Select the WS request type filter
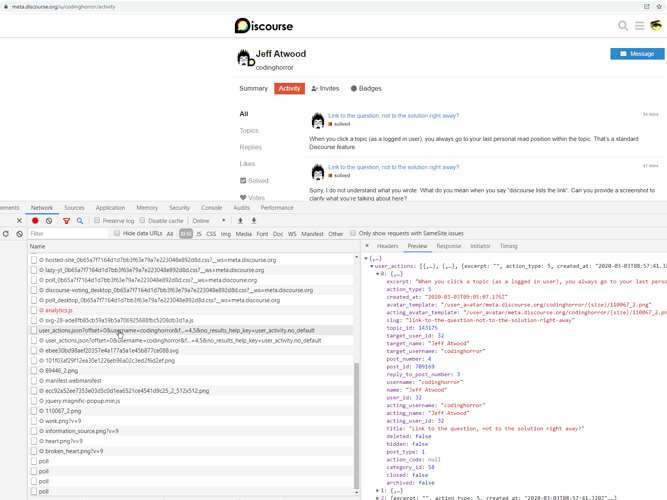 click(292, 234)
